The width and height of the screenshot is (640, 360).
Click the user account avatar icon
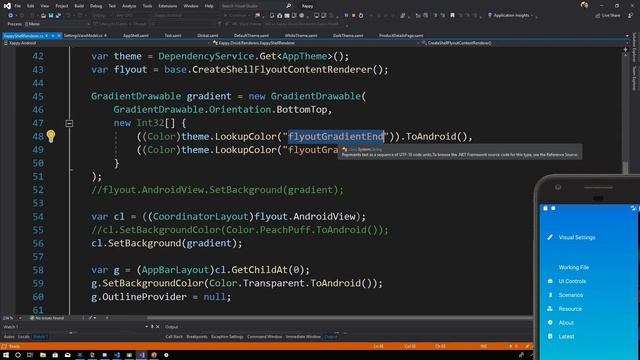point(584,5)
